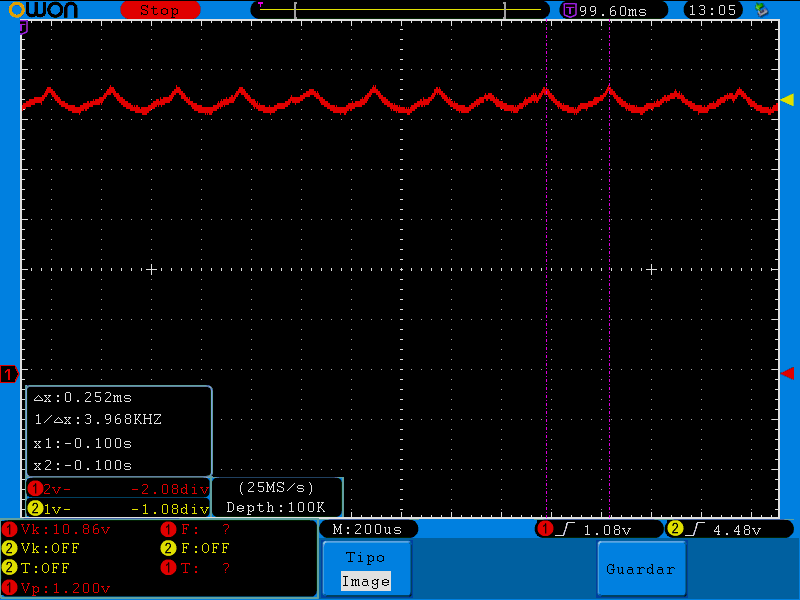Viewport: 800px width, 600px height.
Task: Click the red channel 1 icon beside F: ?
Action: click(x=168, y=529)
